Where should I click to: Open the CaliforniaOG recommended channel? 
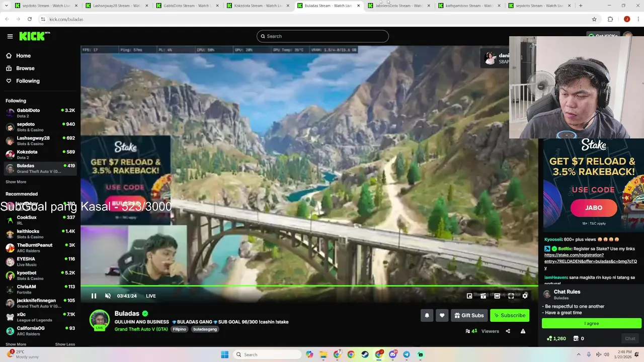(x=40, y=331)
